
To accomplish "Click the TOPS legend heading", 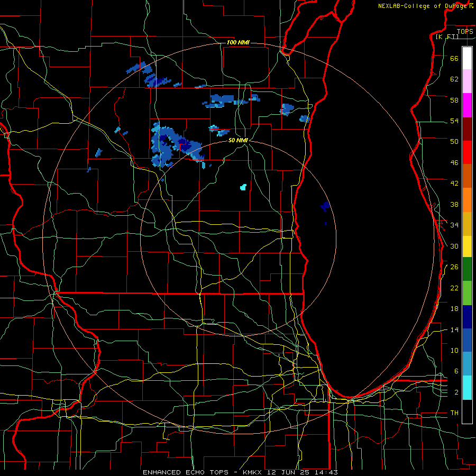I will [465, 31].
